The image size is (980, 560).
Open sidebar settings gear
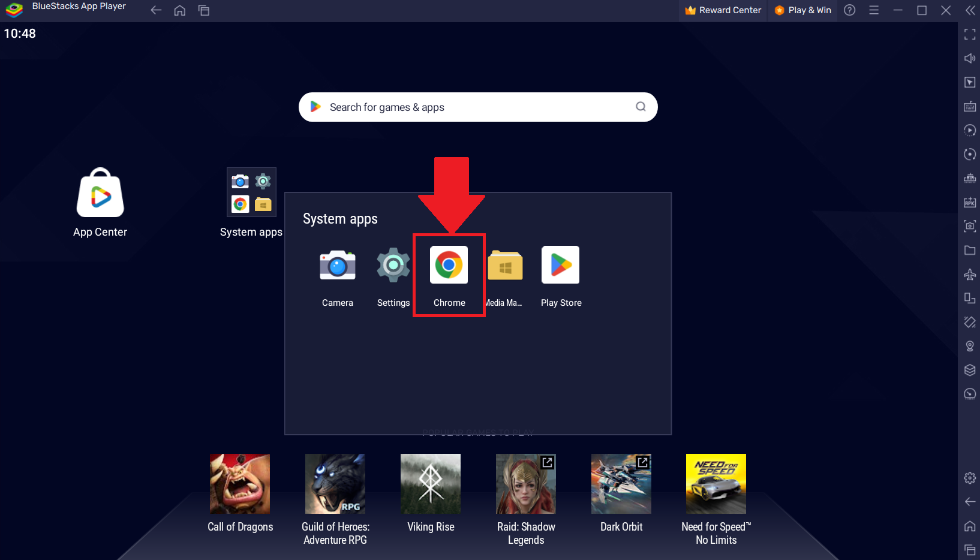click(970, 478)
